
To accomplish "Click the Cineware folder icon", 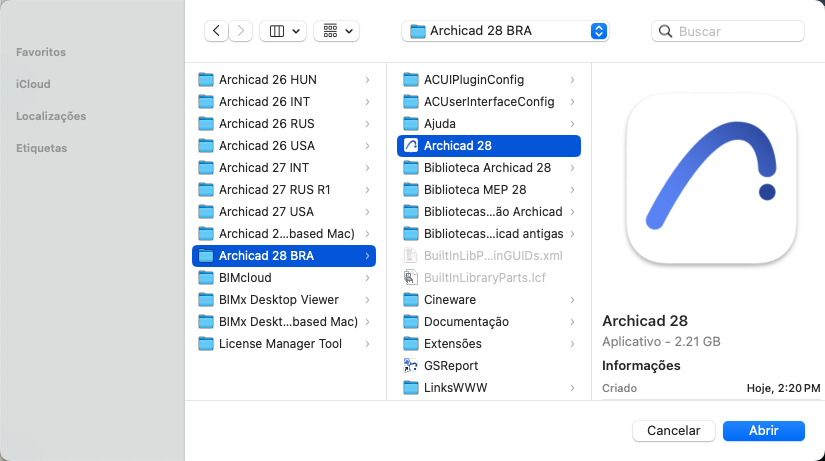I will coord(411,300).
